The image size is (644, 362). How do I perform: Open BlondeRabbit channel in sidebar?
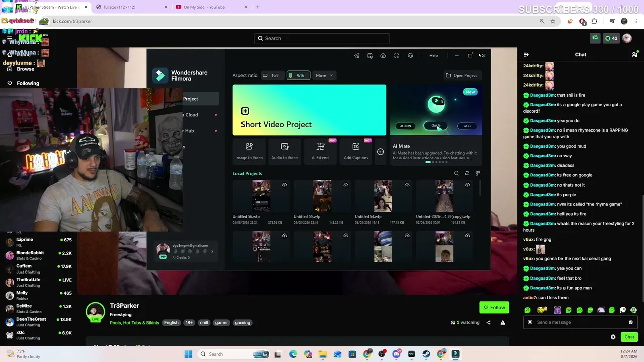pyautogui.click(x=39, y=255)
